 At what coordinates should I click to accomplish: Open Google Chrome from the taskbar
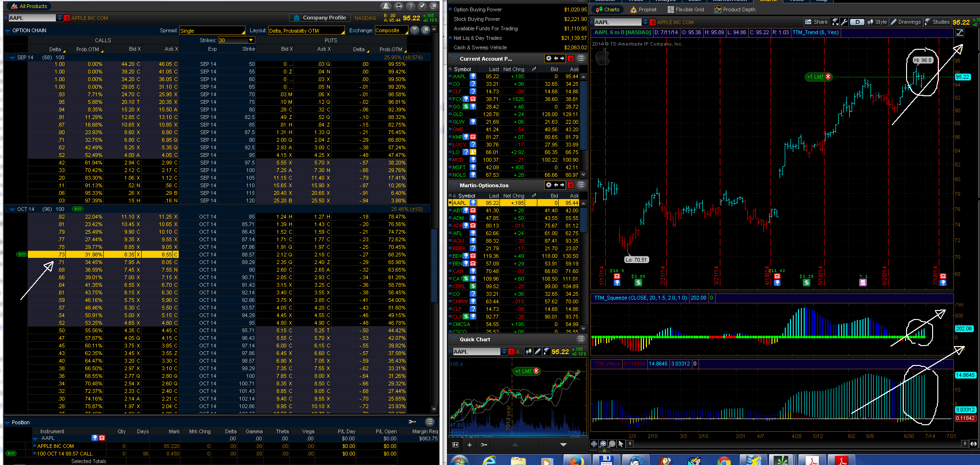pos(724,460)
